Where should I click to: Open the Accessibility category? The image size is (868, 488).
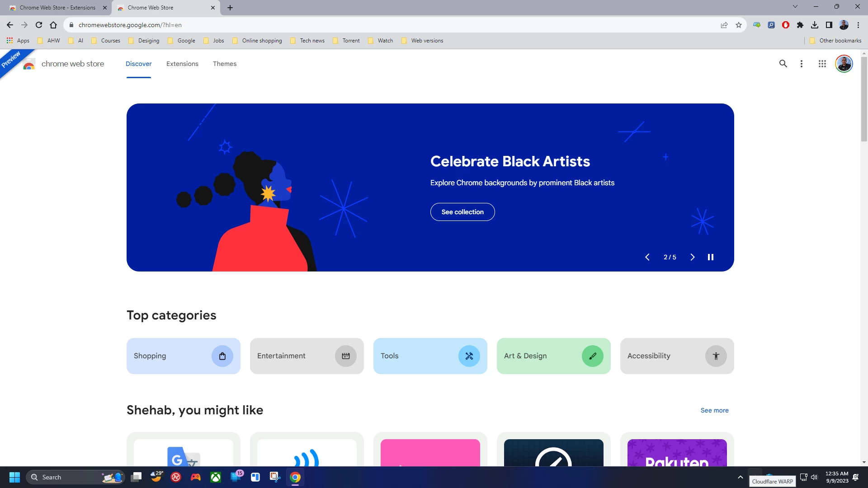coord(677,356)
